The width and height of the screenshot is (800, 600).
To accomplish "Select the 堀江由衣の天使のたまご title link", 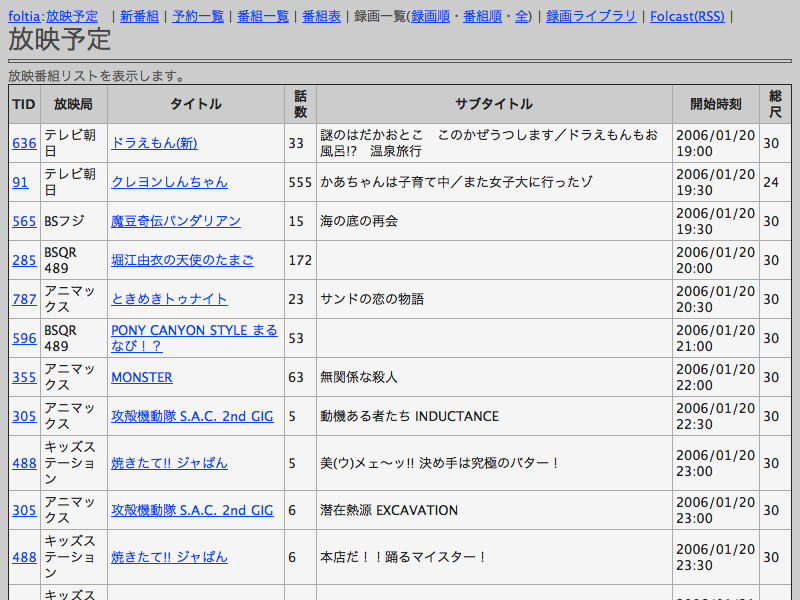I will click(x=182, y=260).
